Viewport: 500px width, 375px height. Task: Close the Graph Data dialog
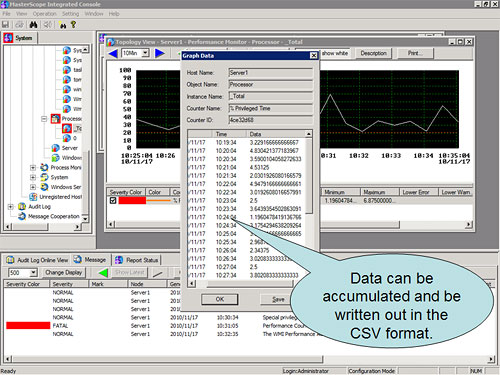(x=314, y=56)
